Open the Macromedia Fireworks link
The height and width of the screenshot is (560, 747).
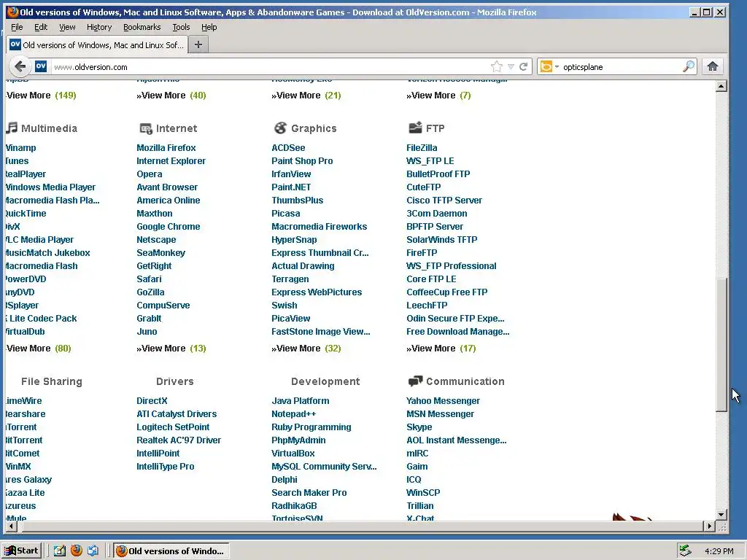click(x=320, y=227)
